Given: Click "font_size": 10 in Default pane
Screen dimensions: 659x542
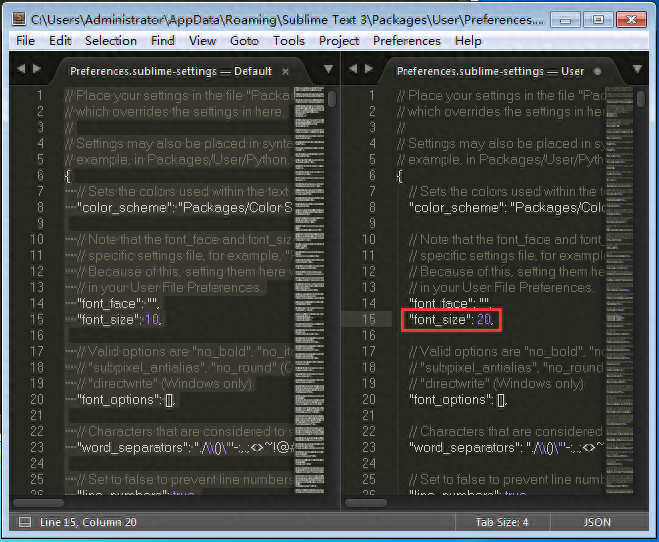Looking at the screenshot, I should [119, 320].
